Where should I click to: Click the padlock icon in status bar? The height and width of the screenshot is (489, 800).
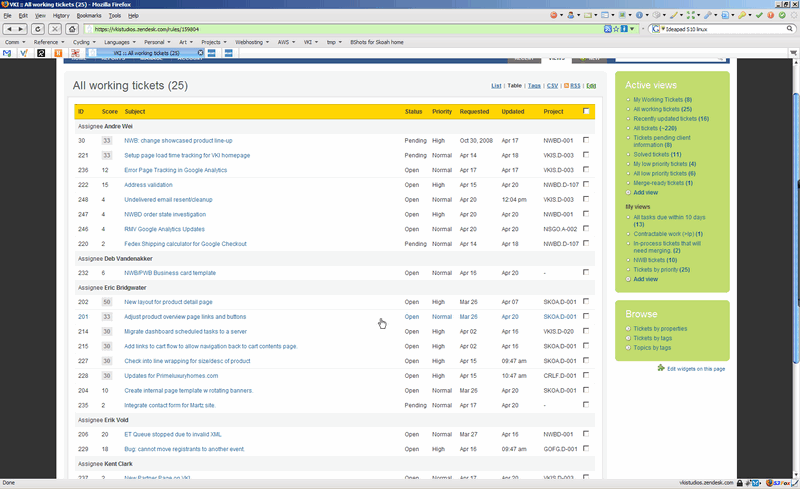[740, 482]
